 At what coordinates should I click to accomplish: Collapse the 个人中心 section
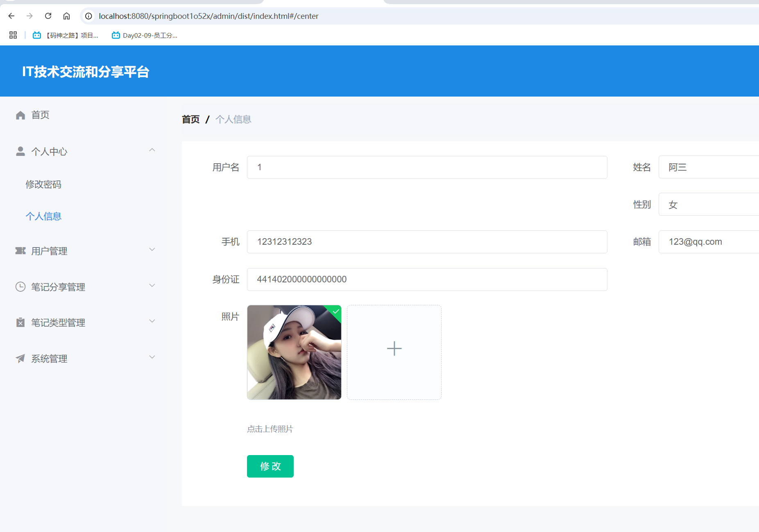152,150
